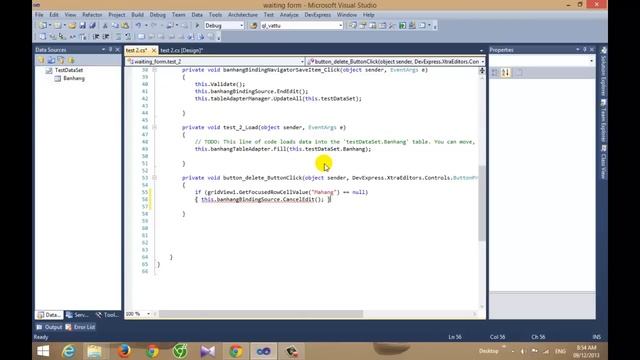640x360 pixels.
Task: Open the DevExpress menu
Action: (318, 15)
